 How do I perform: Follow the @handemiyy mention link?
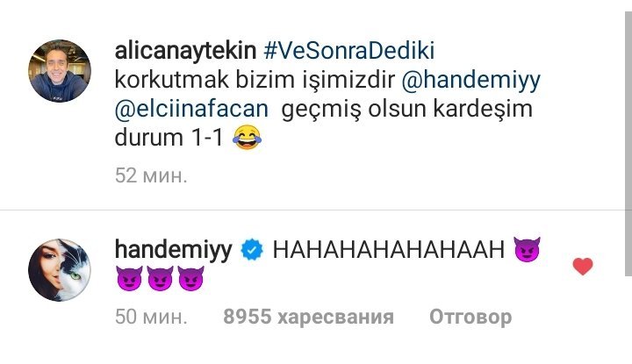point(470,80)
